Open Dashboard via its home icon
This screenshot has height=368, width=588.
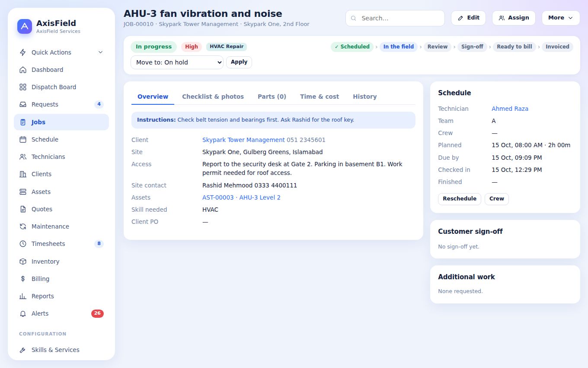click(x=23, y=70)
